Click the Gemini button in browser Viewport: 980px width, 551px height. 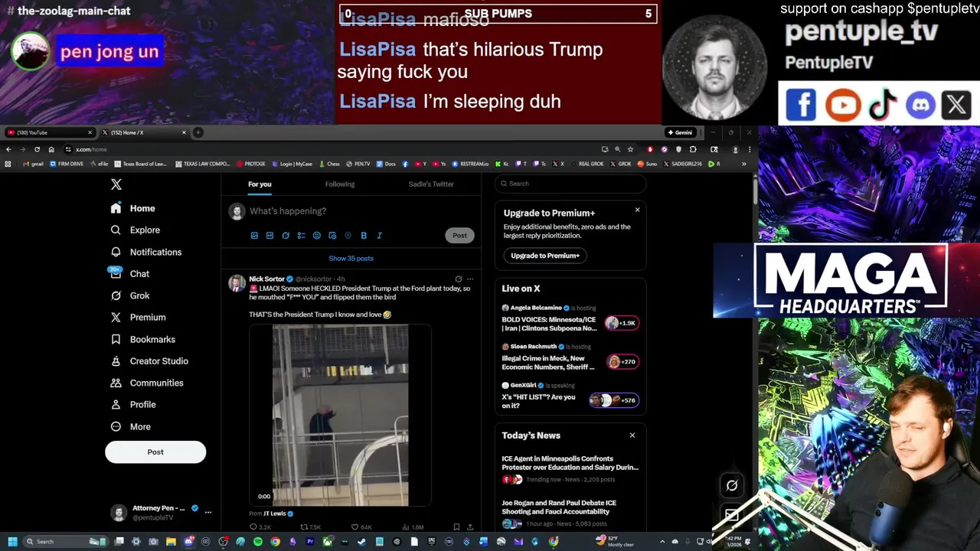click(x=680, y=132)
